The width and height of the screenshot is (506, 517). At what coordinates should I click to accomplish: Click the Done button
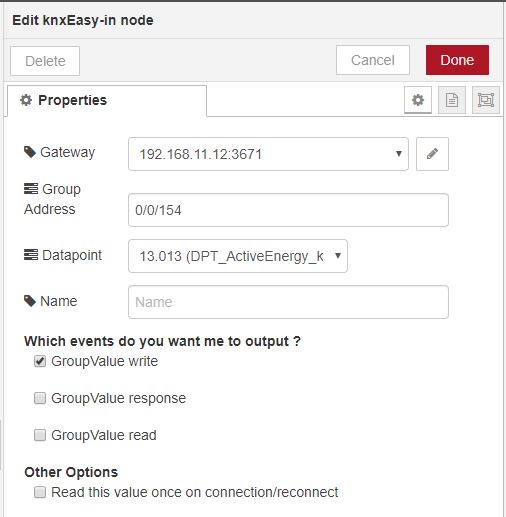(457, 60)
